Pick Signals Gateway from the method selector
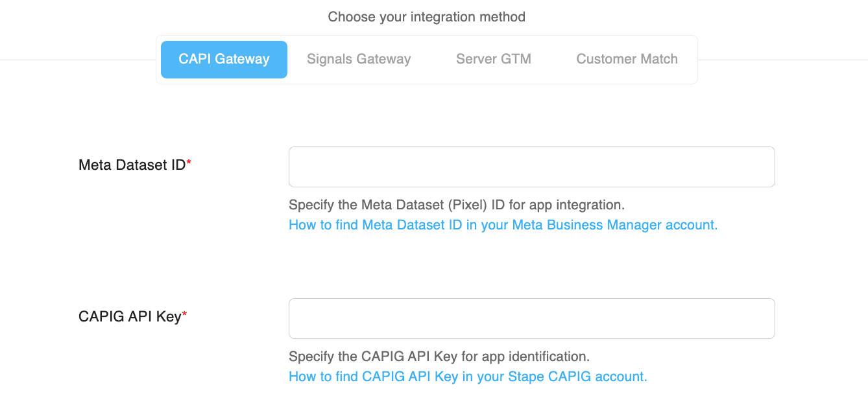Viewport: 868px width, 420px height. point(359,59)
